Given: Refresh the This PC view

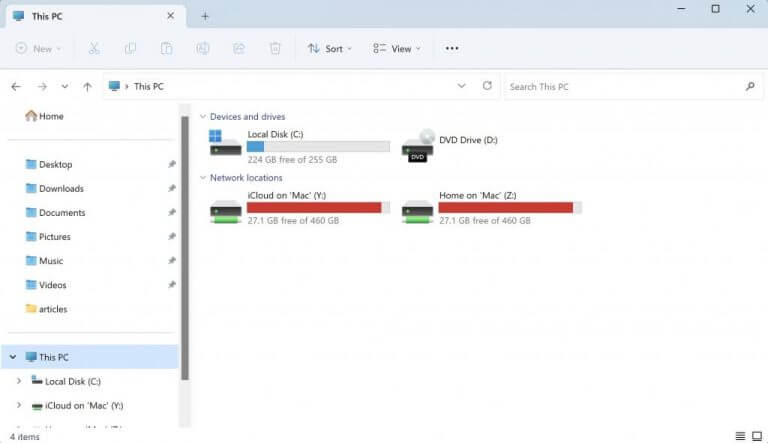Looking at the screenshot, I should tap(487, 86).
